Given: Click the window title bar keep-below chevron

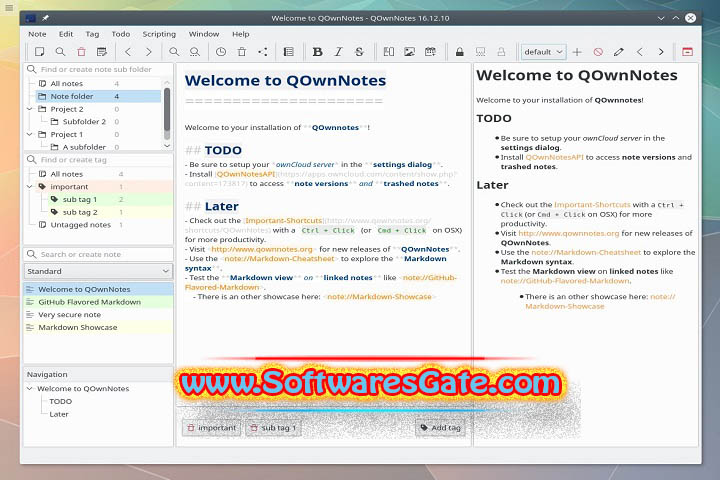Looking at the screenshot, I should (x=661, y=18).
